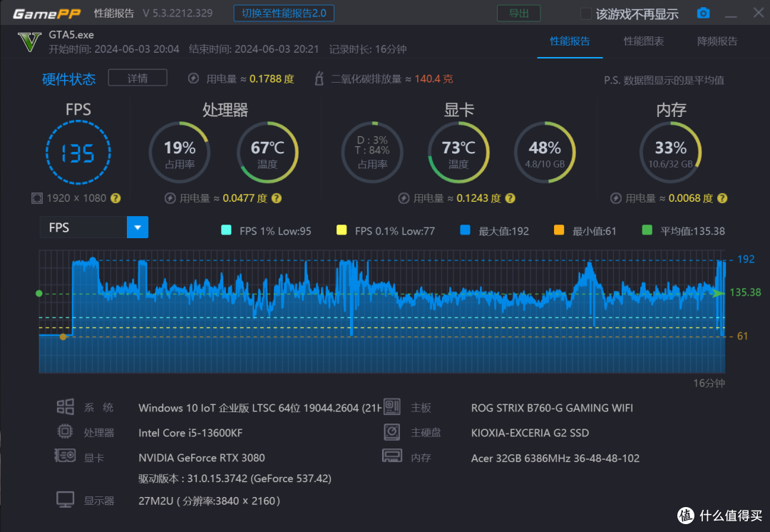The height and width of the screenshot is (532, 770).
Task: Click the 192 maximum value axis label
Action: [746, 259]
